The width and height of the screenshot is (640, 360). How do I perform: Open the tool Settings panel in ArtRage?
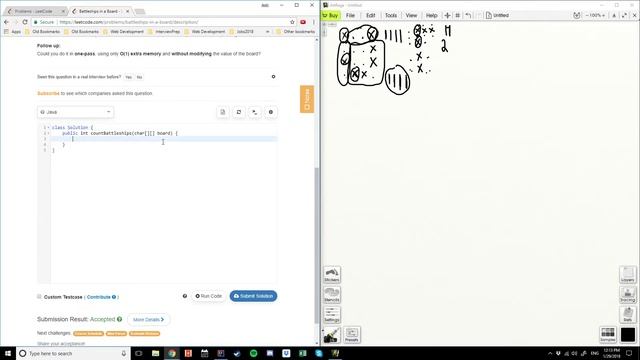tap(332, 315)
